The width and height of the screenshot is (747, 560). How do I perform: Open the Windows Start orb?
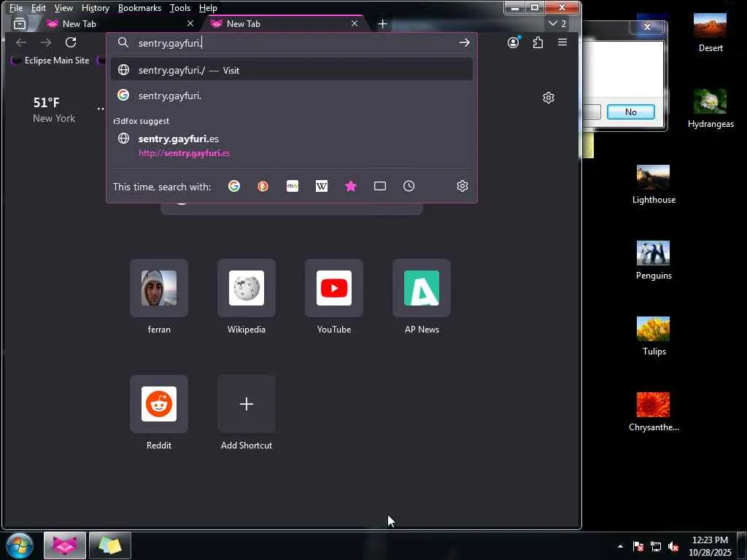(x=20, y=545)
